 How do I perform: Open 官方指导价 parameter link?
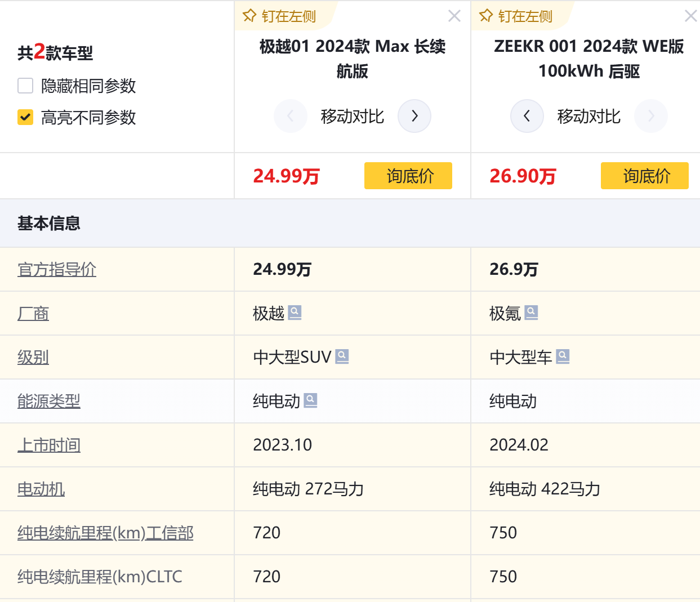[x=57, y=269]
